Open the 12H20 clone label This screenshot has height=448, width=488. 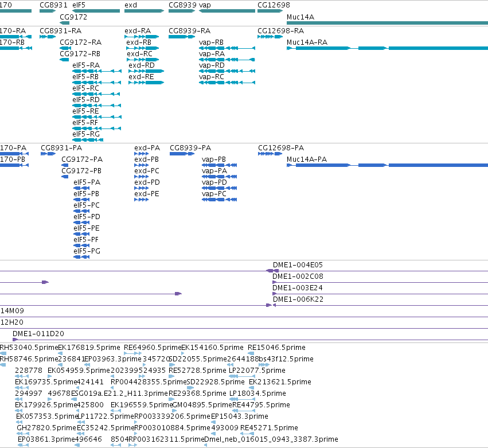tap(12, 322)
